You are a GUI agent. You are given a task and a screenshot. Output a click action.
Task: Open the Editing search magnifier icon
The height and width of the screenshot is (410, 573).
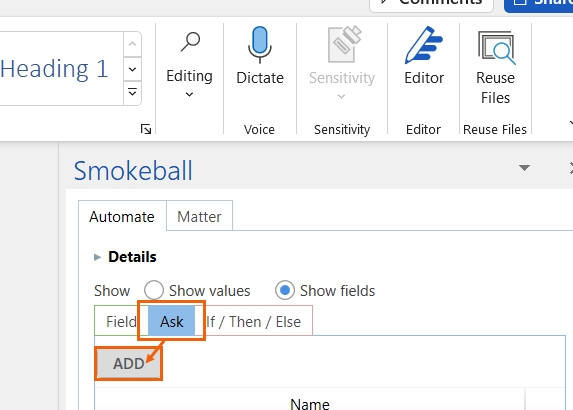click(x=190, y=42)
